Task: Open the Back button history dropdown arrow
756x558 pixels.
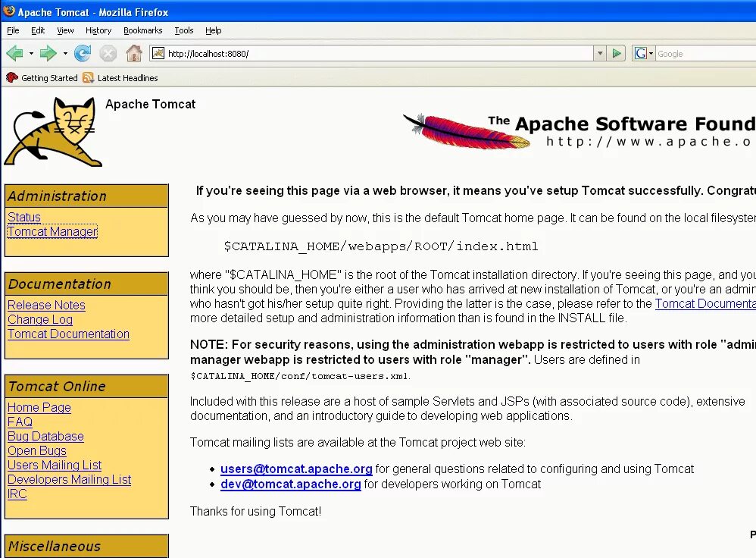Action: click(x=31, y=53)
